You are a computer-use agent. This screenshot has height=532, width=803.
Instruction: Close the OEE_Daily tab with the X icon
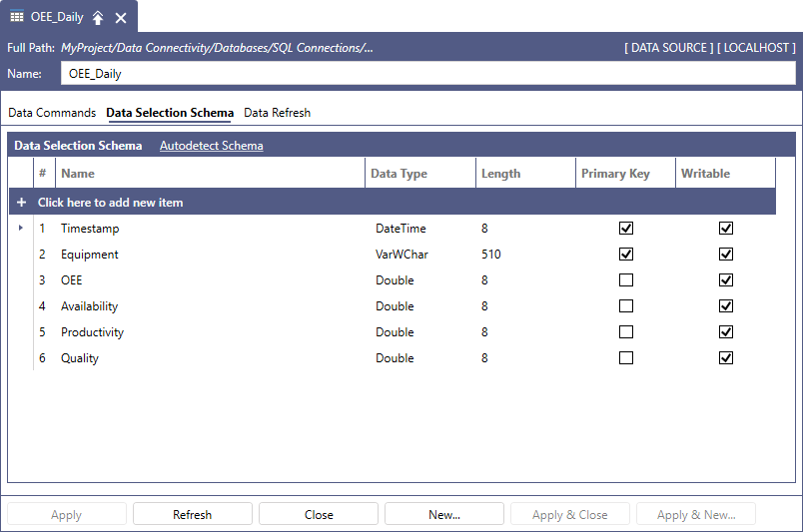pyautogui.click(x=121, y=18)
